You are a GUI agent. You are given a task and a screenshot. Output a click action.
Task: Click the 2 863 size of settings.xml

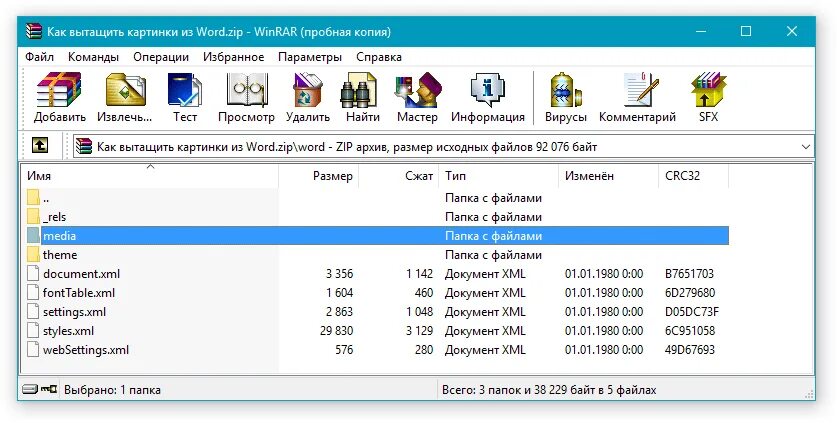339,312
